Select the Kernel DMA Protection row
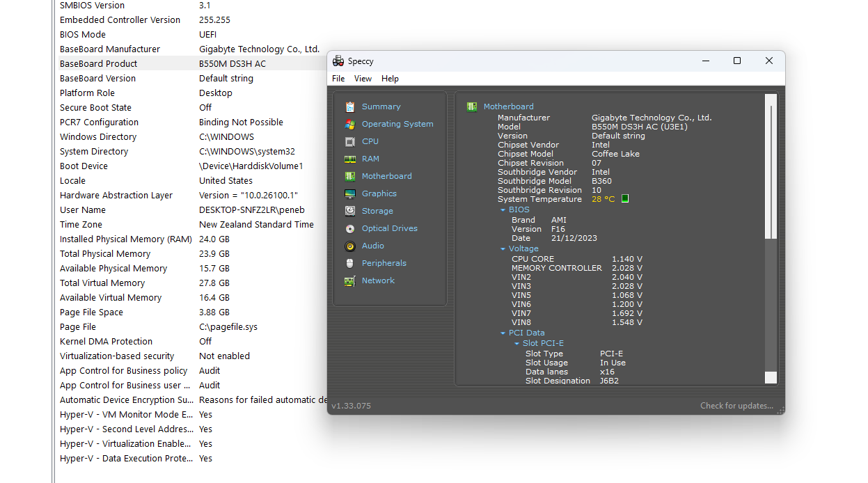 click(191, 341)
